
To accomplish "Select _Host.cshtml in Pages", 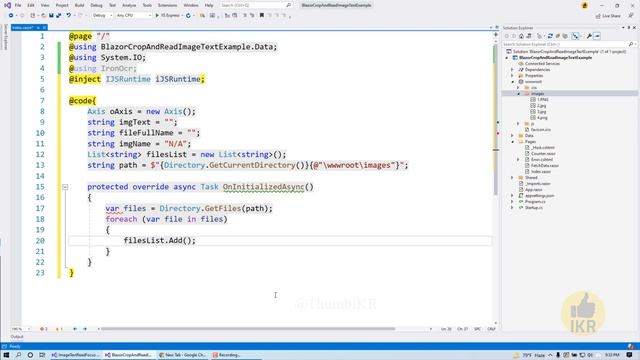I will [543, 148].
